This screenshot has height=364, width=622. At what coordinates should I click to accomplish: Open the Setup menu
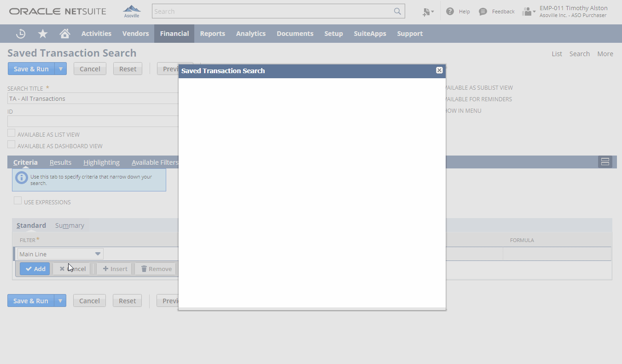[x=333, y=34]
